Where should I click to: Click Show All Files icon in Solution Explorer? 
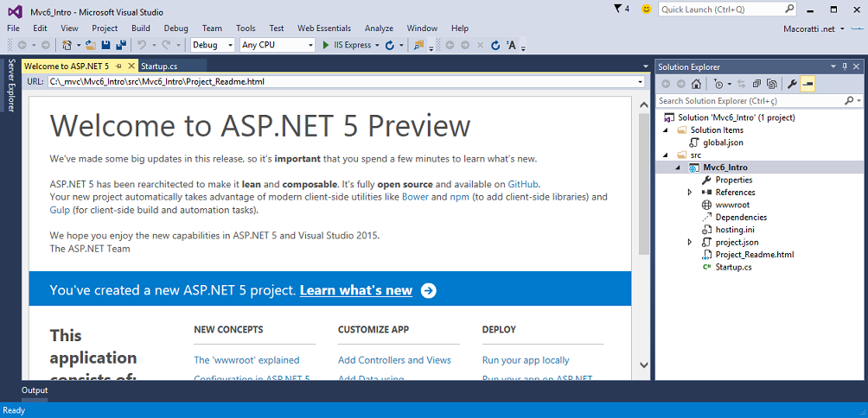click(772, 84)
